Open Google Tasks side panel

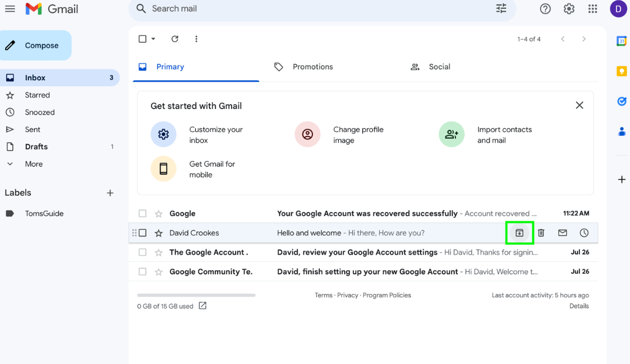coord(622,102)
